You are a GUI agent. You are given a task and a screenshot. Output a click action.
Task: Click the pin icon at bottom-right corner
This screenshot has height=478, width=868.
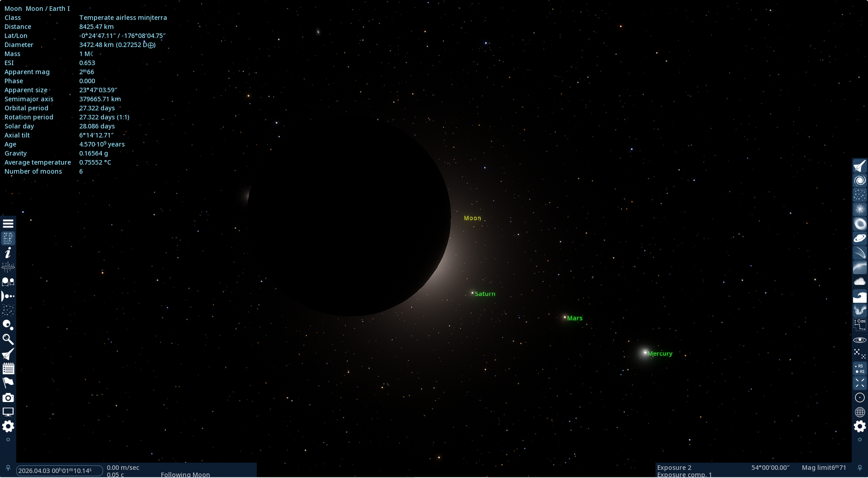[x=860, y=468]
